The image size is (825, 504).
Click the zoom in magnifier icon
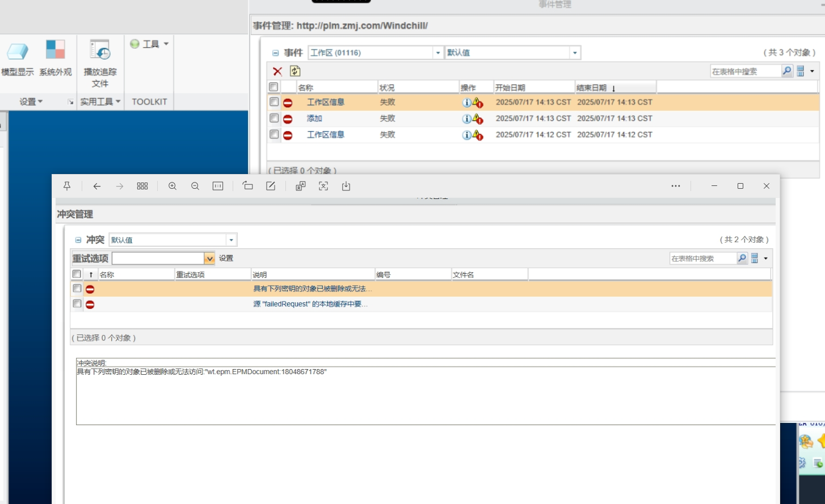tap(172, 186)
